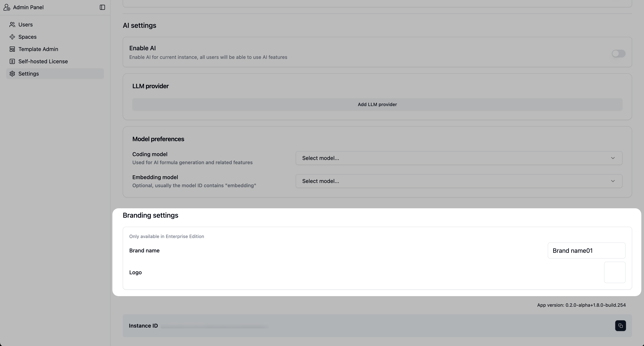Open the Coding model dropdown
644x346 pixels.
click(459, 158)
